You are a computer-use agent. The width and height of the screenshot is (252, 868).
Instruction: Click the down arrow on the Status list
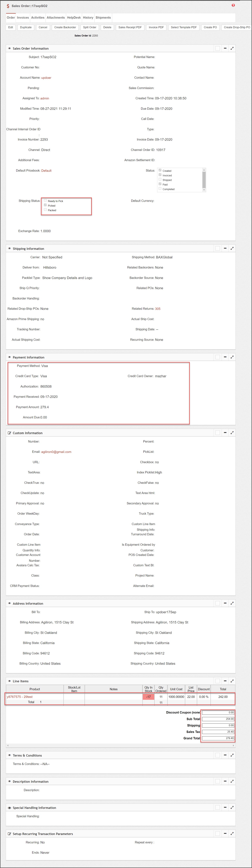(204, 190)
